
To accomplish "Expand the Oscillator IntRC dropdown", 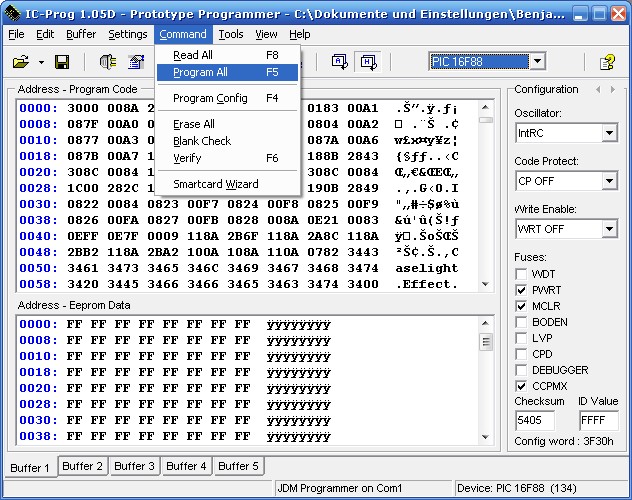I will click(x=609, y=133).
